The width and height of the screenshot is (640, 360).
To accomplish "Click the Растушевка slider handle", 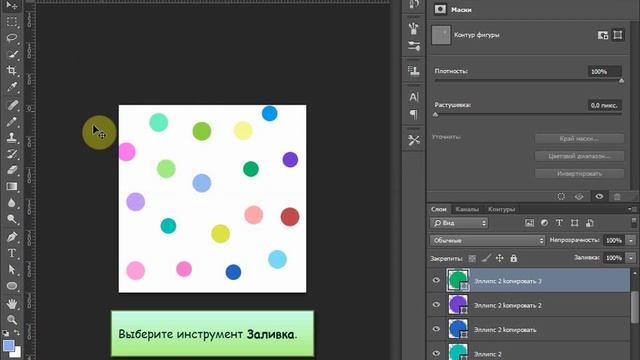I will (436, 115).
